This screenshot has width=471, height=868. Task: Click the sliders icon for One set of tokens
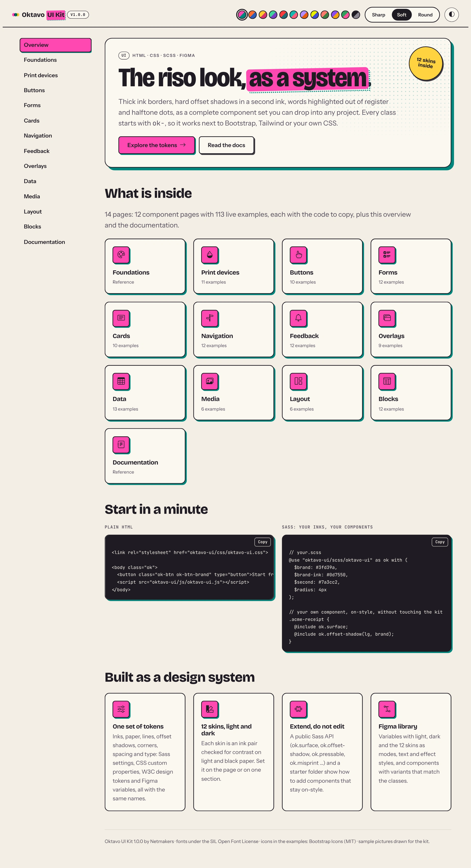click(121, 709)
